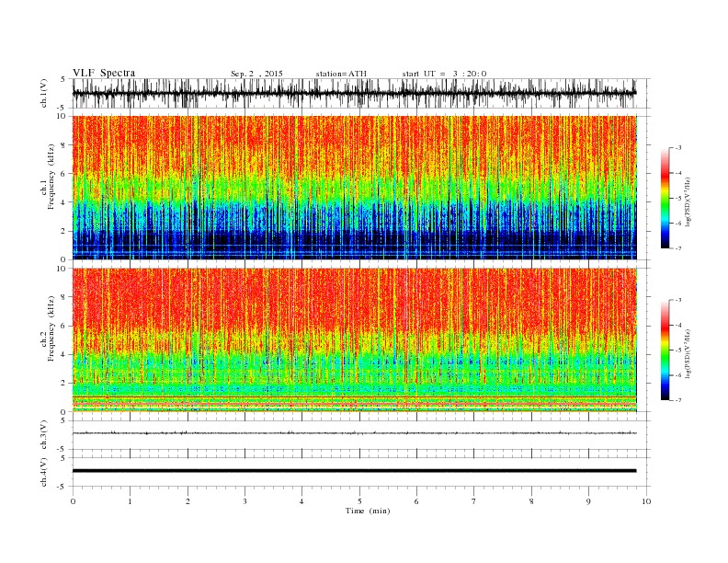Click the "ch.1 Frequency (kHz)" axis label
728x563 pixels.
[x=48, y=177]
